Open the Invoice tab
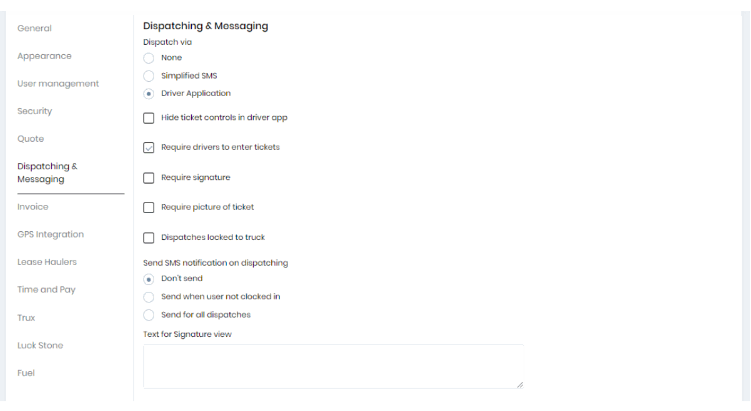Image resolution: width=751 pixels, height=411 pixels. pos(33,207)
